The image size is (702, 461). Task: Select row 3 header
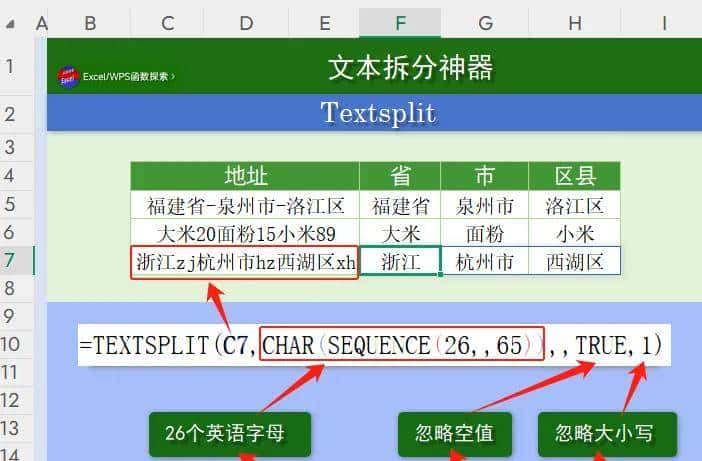[x=16, y=147]
